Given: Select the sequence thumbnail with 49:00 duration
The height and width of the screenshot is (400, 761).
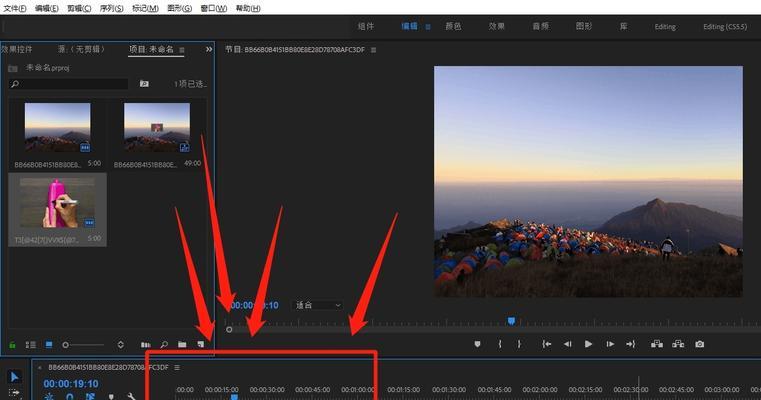Looking at the screenshot, I should pos(157,127).
